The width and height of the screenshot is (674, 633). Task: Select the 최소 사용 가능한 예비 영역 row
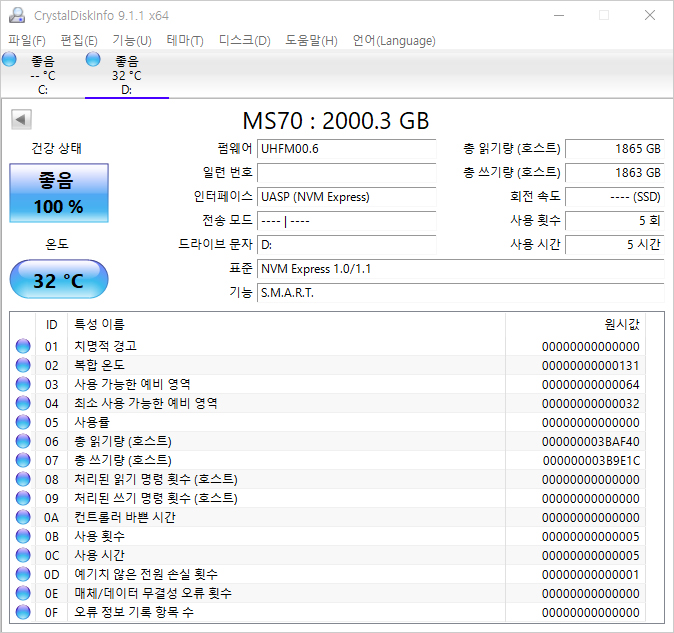coord(328,403)
